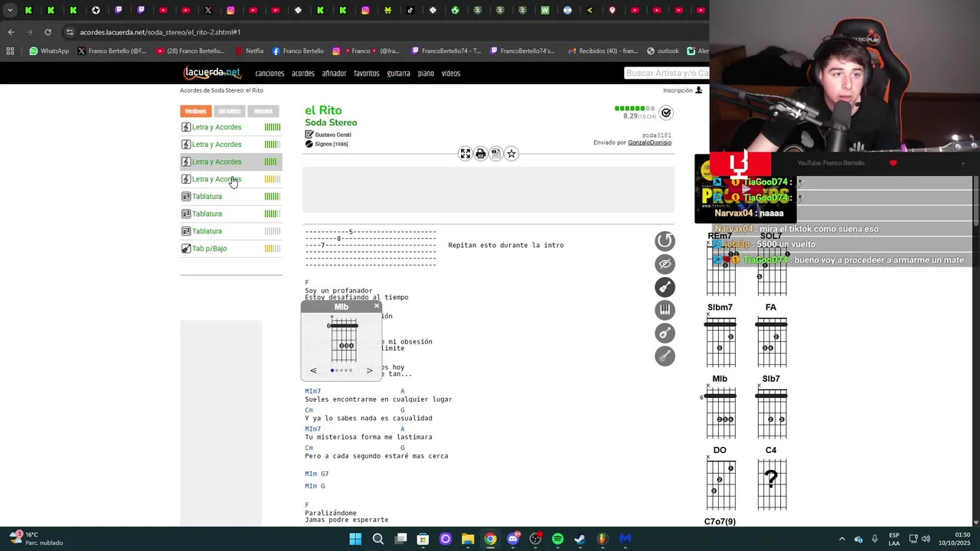The height and width of the screenshot is (551, 980).
Task: Expand the browser tab search dropdown
Action: tap(10, 11)
